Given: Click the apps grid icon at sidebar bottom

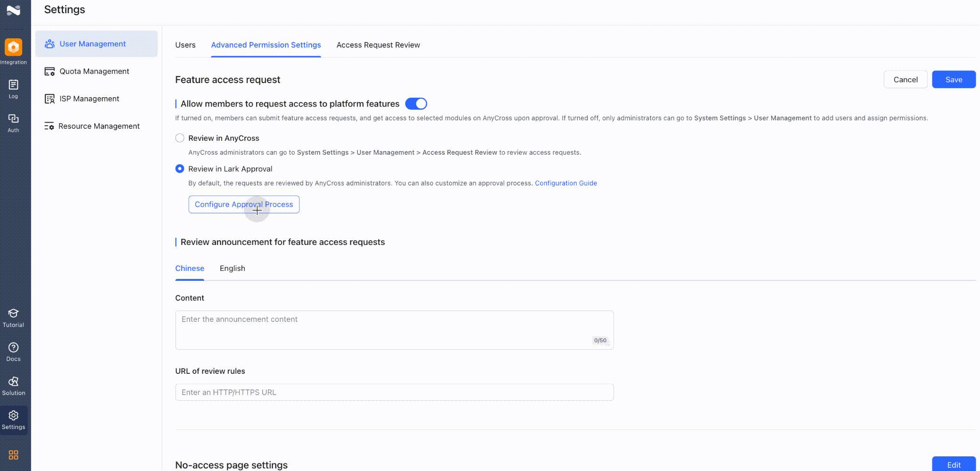Looking at the screenshot, I should click(x=13, y=455).
